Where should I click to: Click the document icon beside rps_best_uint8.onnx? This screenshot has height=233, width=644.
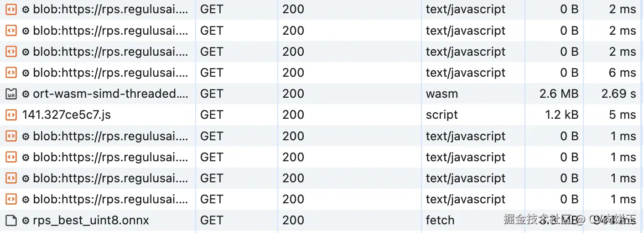(11, 220)
